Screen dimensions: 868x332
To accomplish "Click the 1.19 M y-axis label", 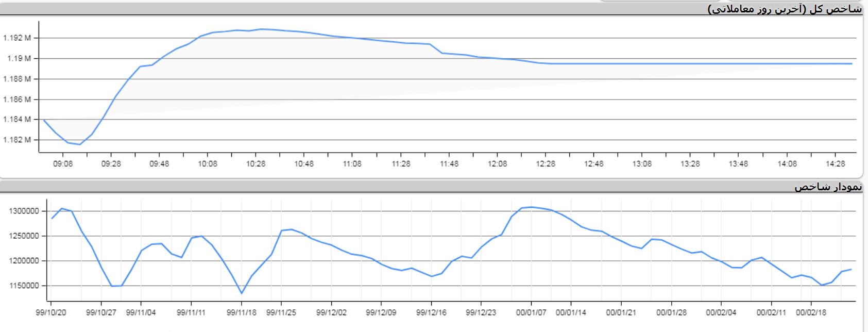I will click(19, 59).
